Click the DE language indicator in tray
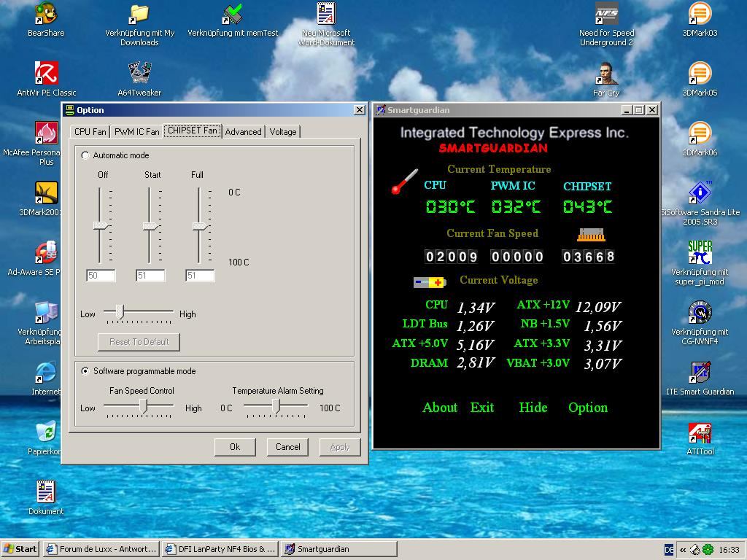This screenshot has width=747, height=560. [669, 550]
